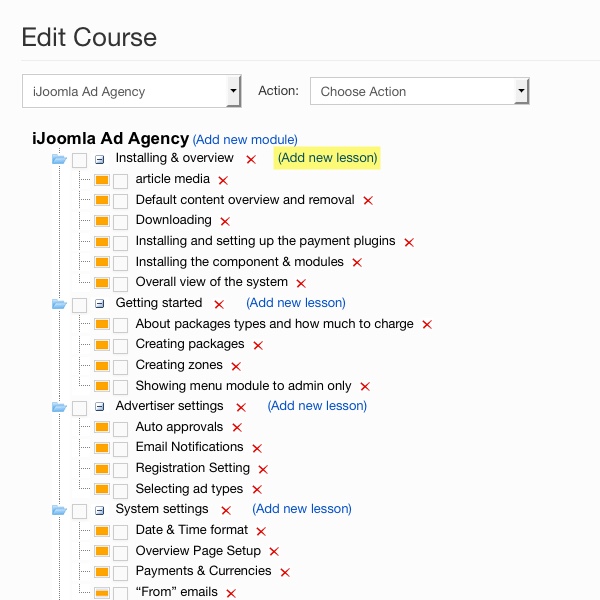Viewport: 600px width, 600px height.
Task: Click the Add new module link
Action: tap(245, 140)
